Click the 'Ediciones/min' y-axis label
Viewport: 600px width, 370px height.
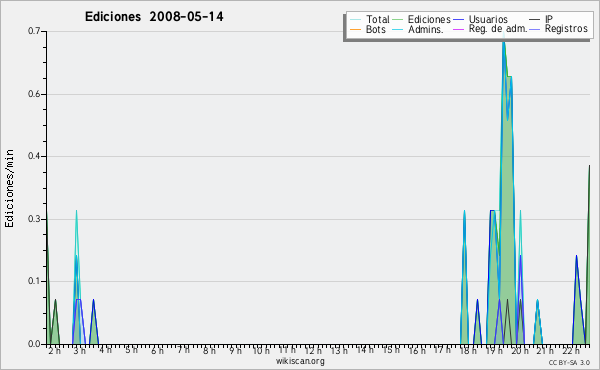(x=9, y=188)
